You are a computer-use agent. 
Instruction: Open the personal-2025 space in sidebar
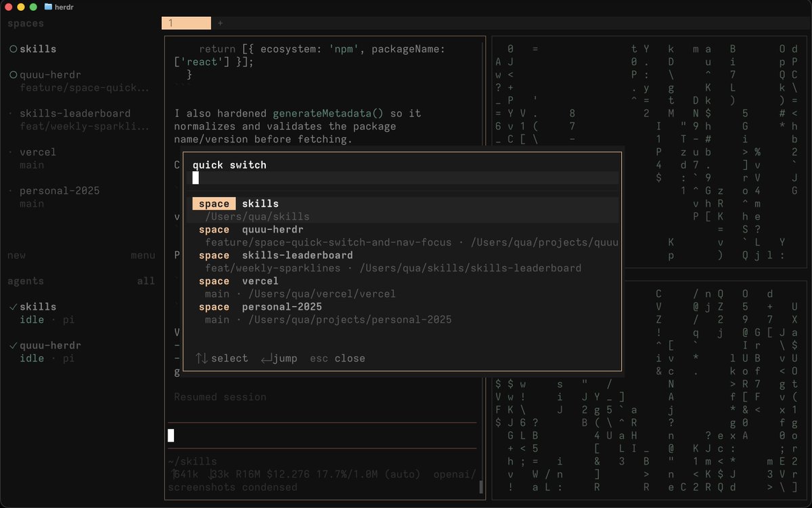pos(60,190)
